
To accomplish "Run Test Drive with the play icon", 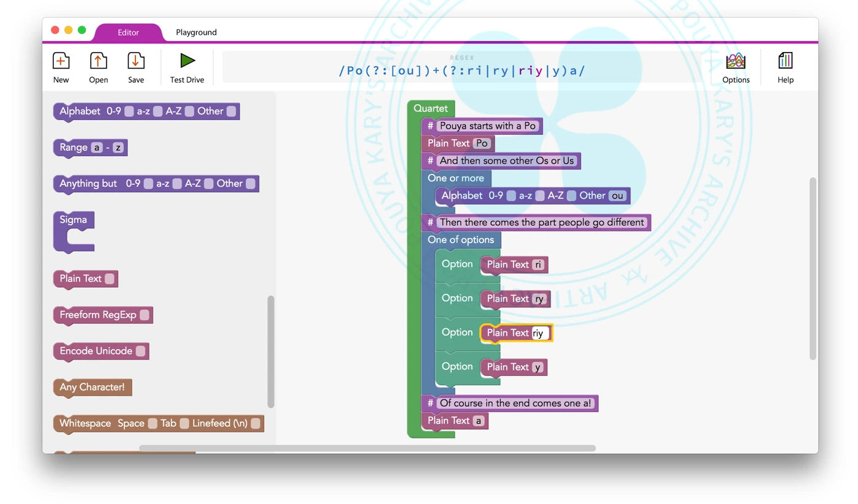I will pyautogui.click(x=187, y=61).
